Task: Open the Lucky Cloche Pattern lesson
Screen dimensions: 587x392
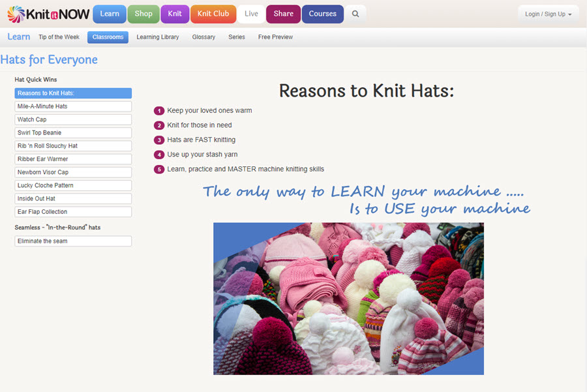Action: coord(73,185)
